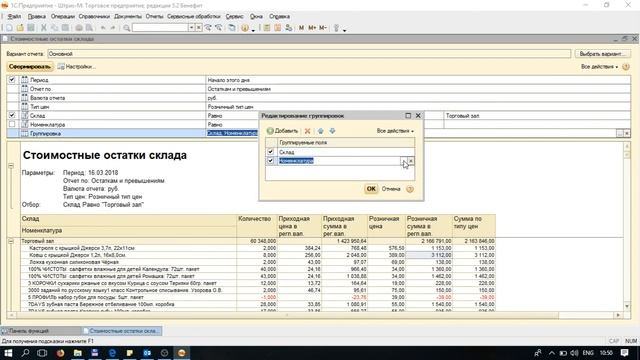Screen dimensions: 640x360
Task: Click help icon next to report Все действия
Action: (626, 67)
